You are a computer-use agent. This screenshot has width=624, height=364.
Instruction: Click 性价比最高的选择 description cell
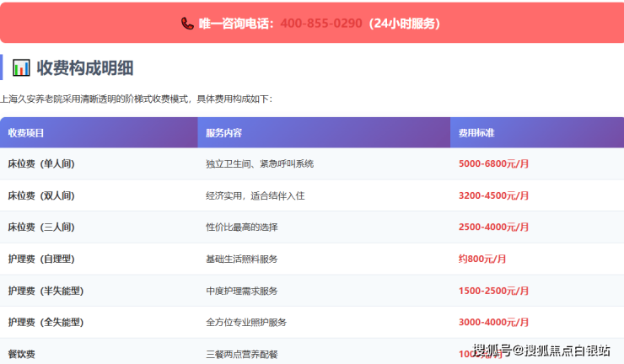click(x=241, y=227)
